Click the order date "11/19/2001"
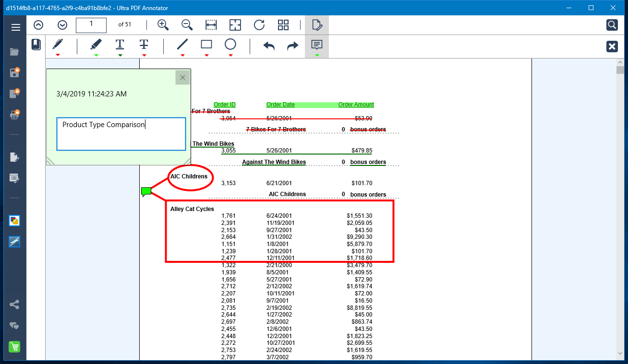Viewport: 628px width, 364px height. pos(280,223)
